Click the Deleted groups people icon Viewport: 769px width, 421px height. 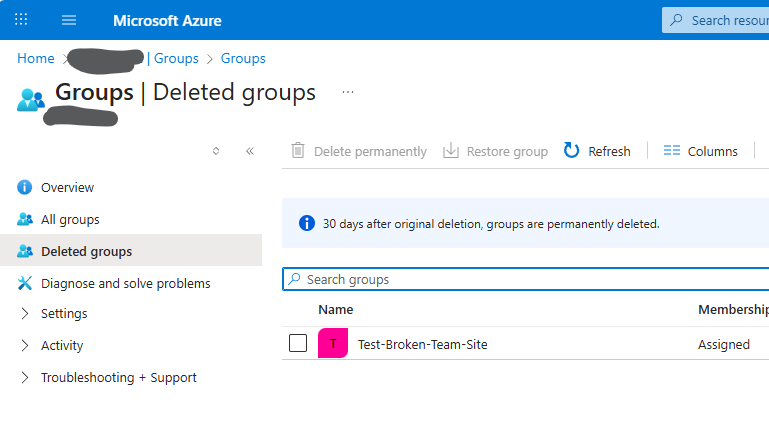point(25,251)
